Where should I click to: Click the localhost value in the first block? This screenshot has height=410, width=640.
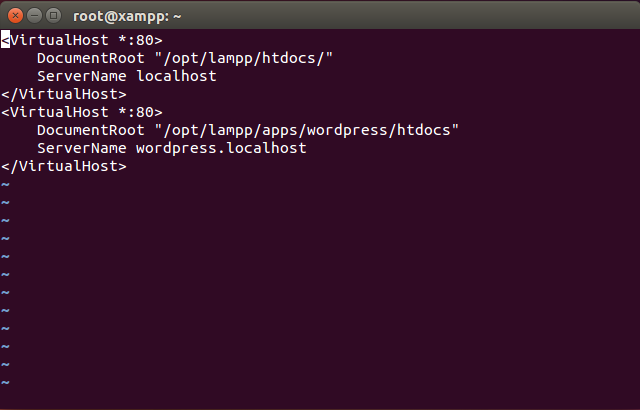(176, 76)
